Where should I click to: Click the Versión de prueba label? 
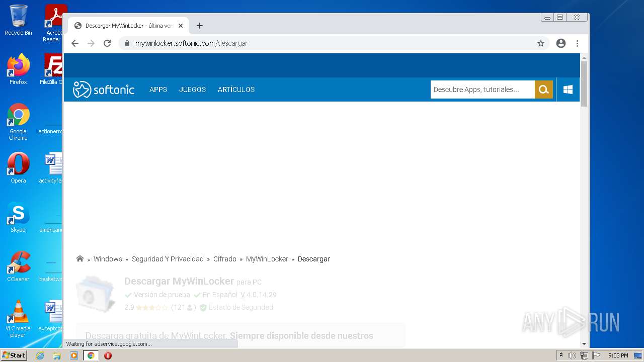tap(162, 295)
